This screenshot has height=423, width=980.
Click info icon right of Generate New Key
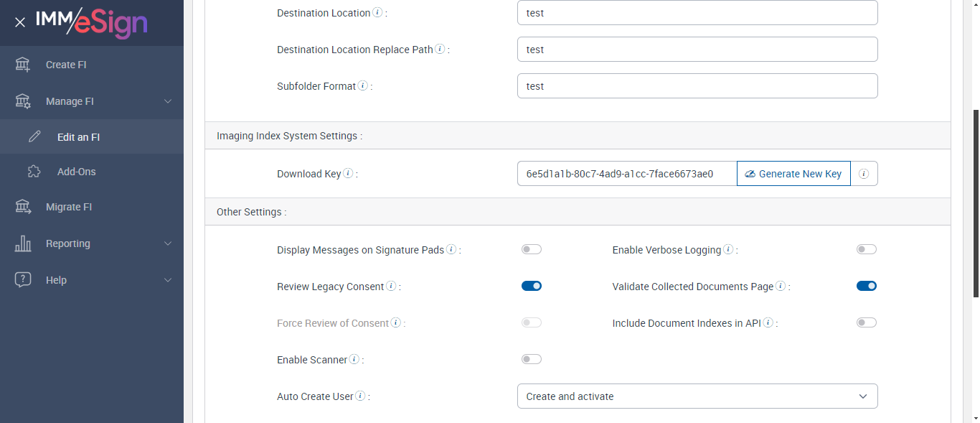pyautogui.click(x=864, y=174)
